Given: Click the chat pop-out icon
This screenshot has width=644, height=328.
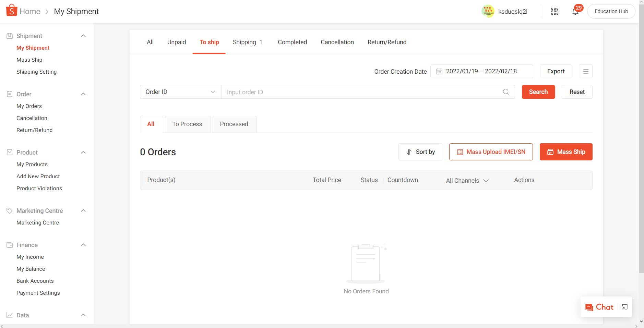Looking at the screenshot, I should click(625, 307).
